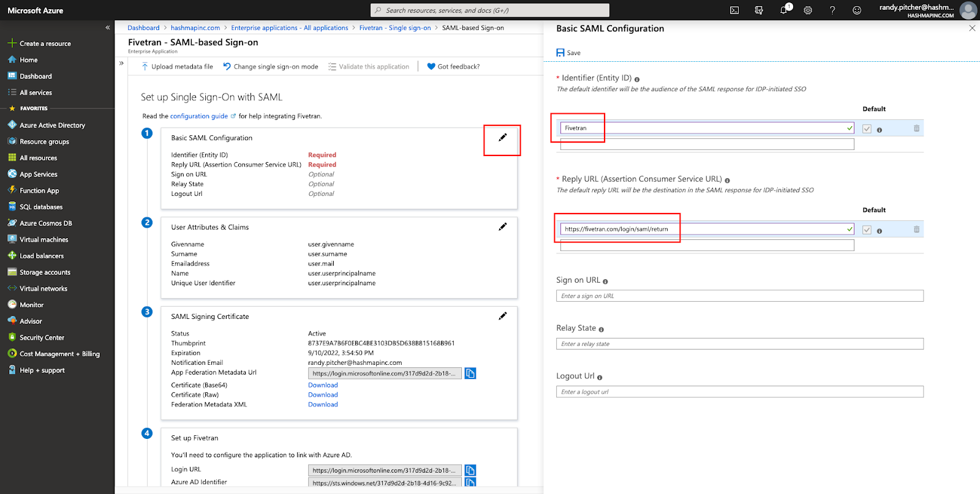Open the feedback smiley icon

tap(857, 10)
